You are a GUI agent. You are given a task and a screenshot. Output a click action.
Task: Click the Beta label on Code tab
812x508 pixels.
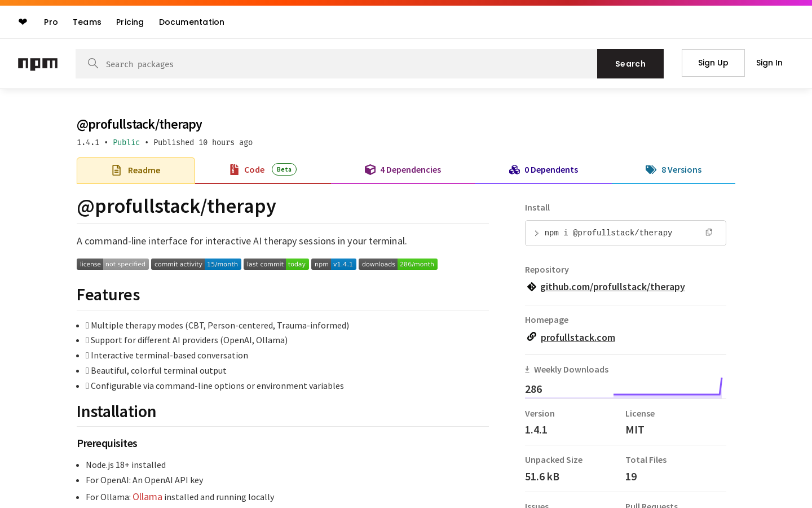point(284,169)
